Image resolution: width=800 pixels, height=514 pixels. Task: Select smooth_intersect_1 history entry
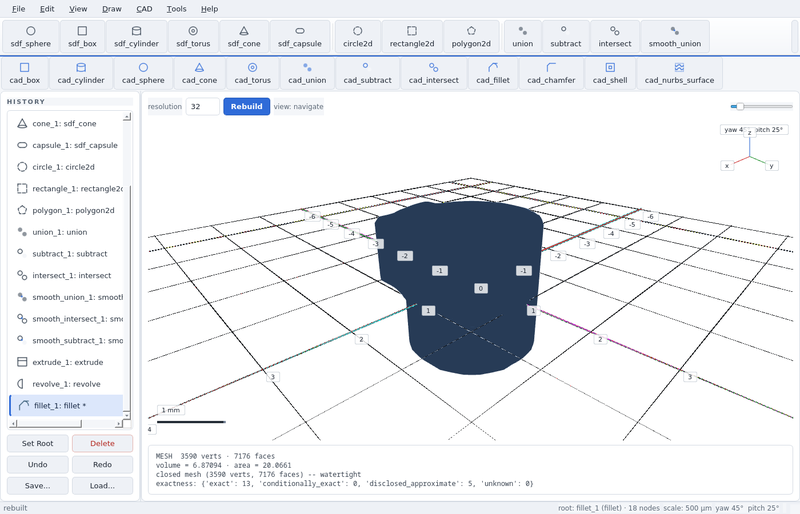[66, 319]
